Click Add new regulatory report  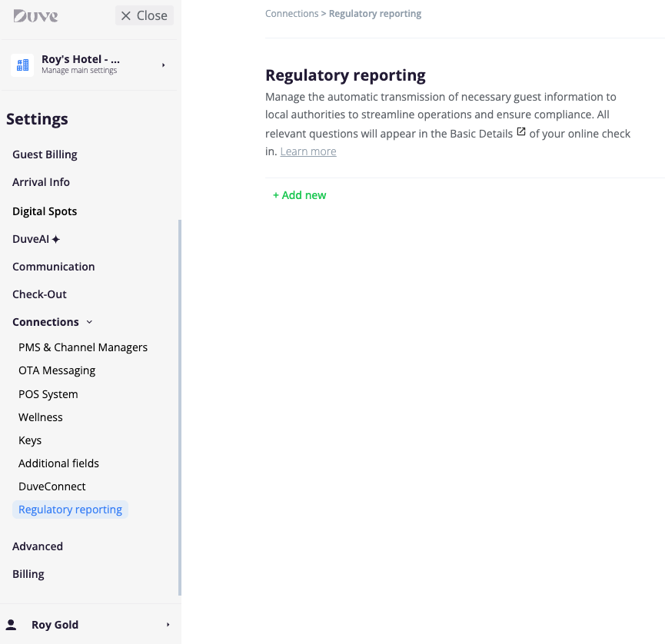click(299, 195)
